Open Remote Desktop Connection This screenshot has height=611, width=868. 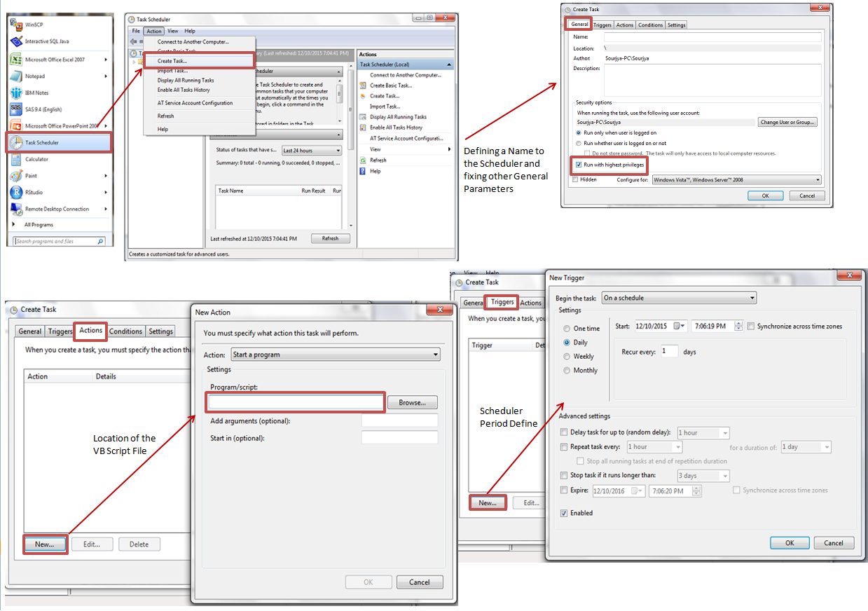tap(60, 210)
